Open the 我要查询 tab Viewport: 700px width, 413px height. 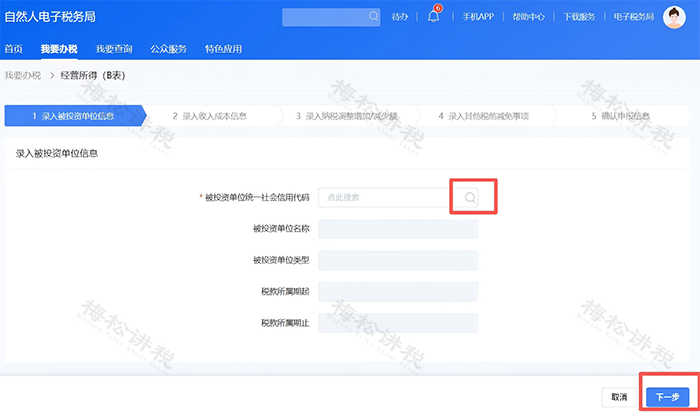113,48
